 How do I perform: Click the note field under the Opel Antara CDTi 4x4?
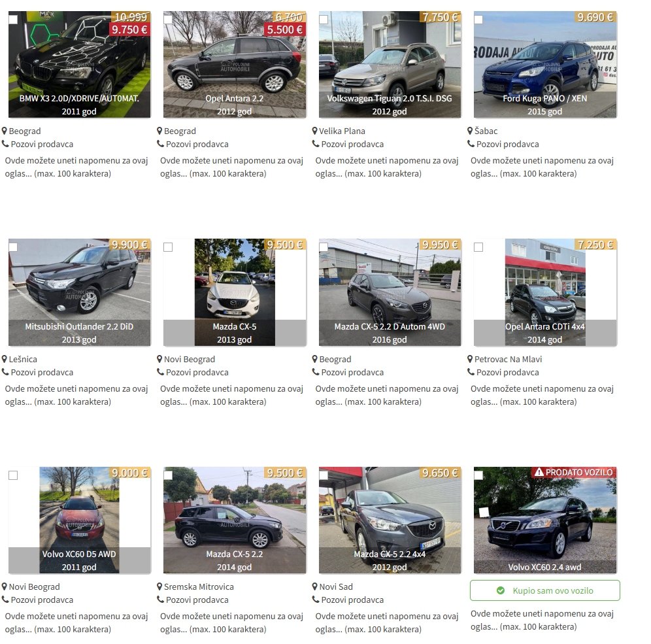click(542, 396)
